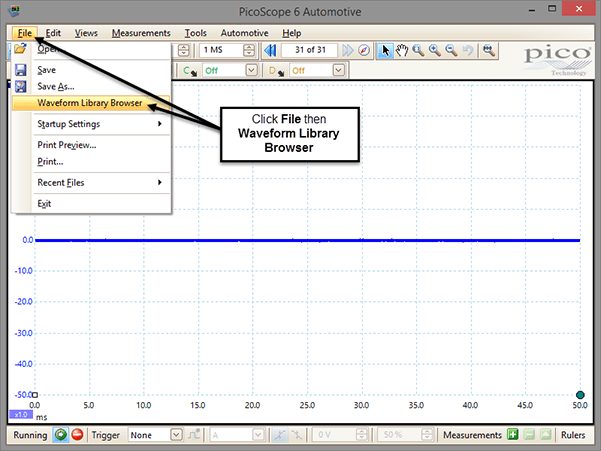601x451 pixels.
Task: Click the teal time axis handle
Action: point(580,395)
